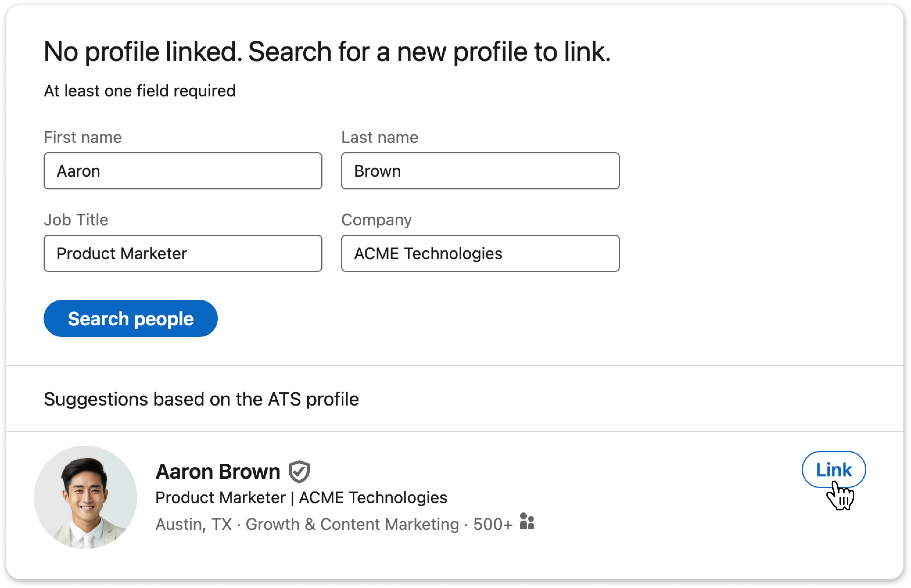The image size is (911, 588).
Task: Focus the First name field containing Aaron
Action: [183, 171]
